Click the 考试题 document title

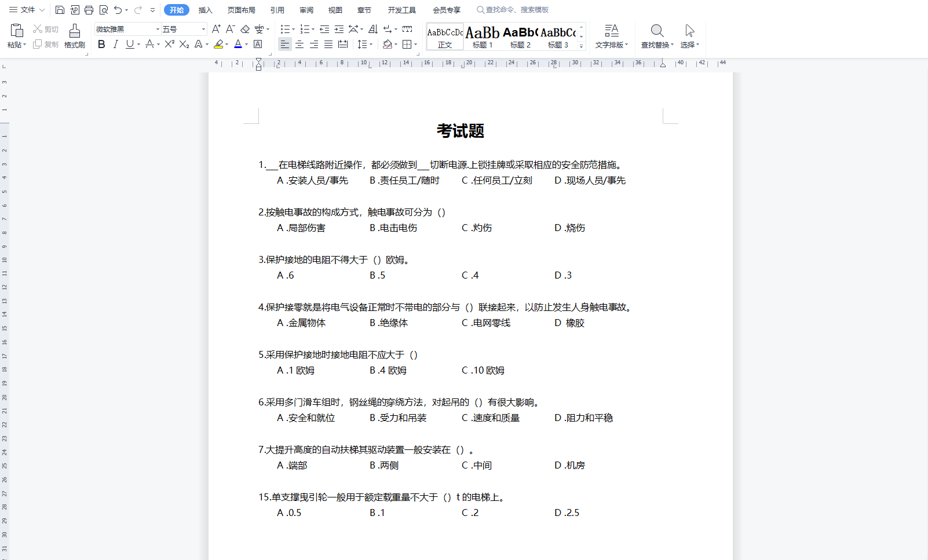pos(461,131)
